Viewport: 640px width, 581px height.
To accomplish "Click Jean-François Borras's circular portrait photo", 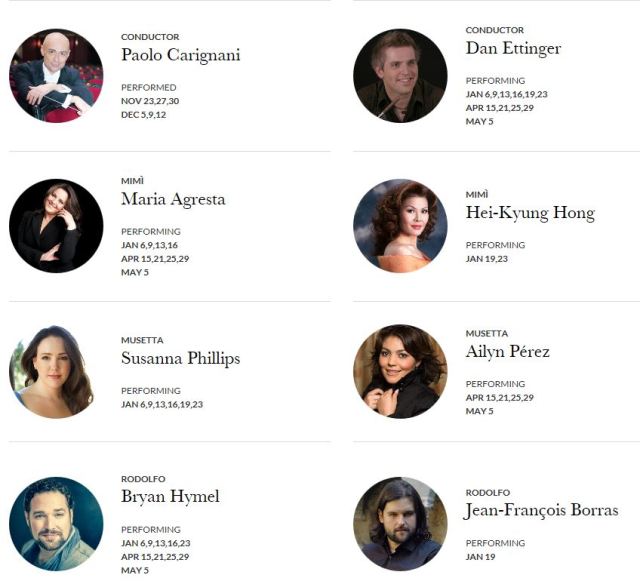I will tap(400, 524).
